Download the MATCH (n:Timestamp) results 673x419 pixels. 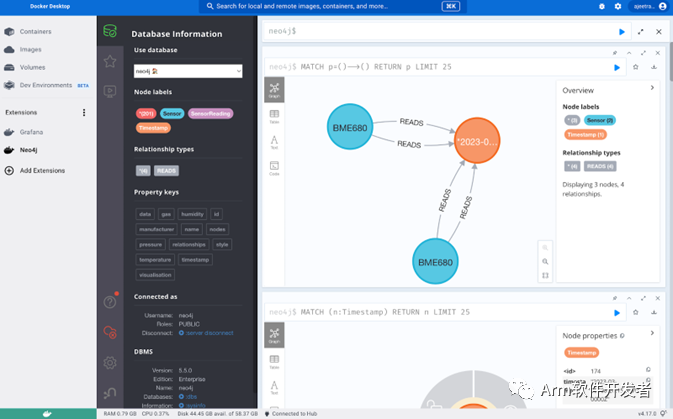pyautogui.click(x=654, y=312)
